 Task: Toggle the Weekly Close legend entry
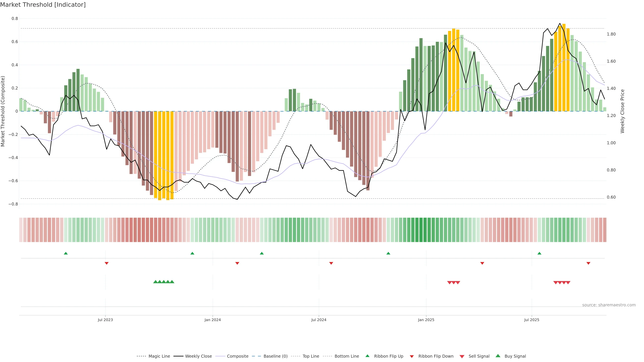[198, 356]
